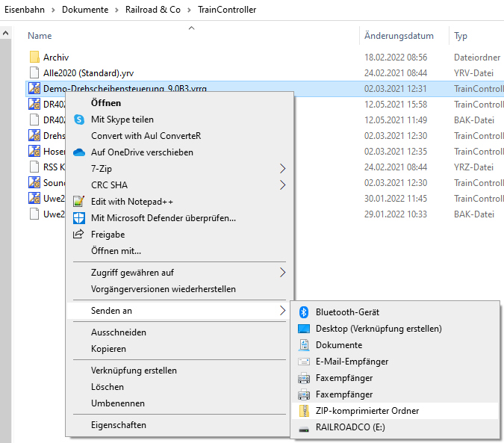
Task: Click the RAILROADCO (E:) drive icon
Action: click(304, 427)
